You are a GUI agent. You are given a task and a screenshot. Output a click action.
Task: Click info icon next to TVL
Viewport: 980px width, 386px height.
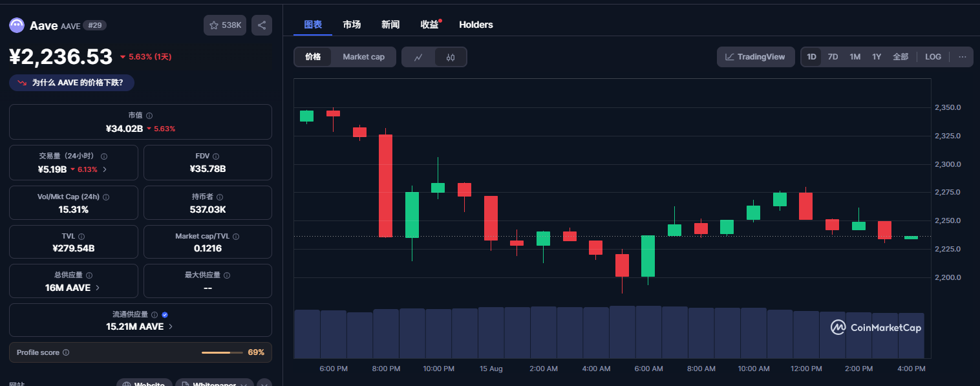[81, 237]
